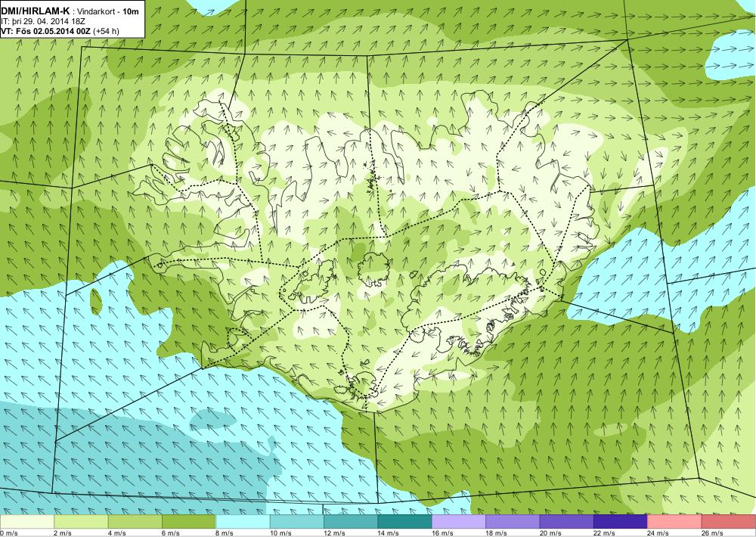
Task: Click the pale cream legend swatch above 0 m/s
Action: [x=27, y=522]
